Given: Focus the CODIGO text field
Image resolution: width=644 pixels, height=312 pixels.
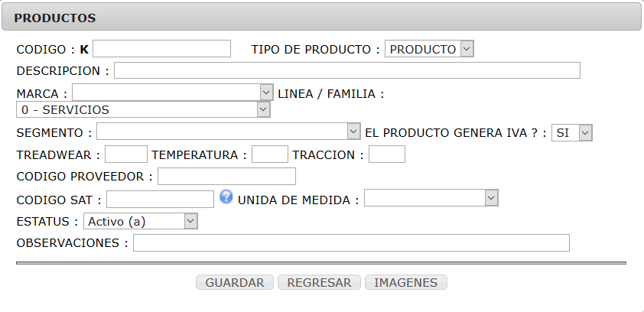Looking at the screenshot, I should click(x=162, y=48).
